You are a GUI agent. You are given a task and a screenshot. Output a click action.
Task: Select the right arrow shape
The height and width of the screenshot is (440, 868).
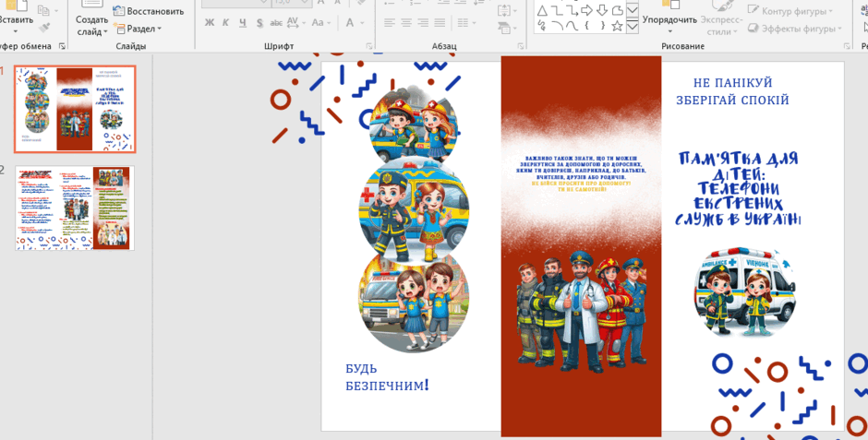coord(586,10)
